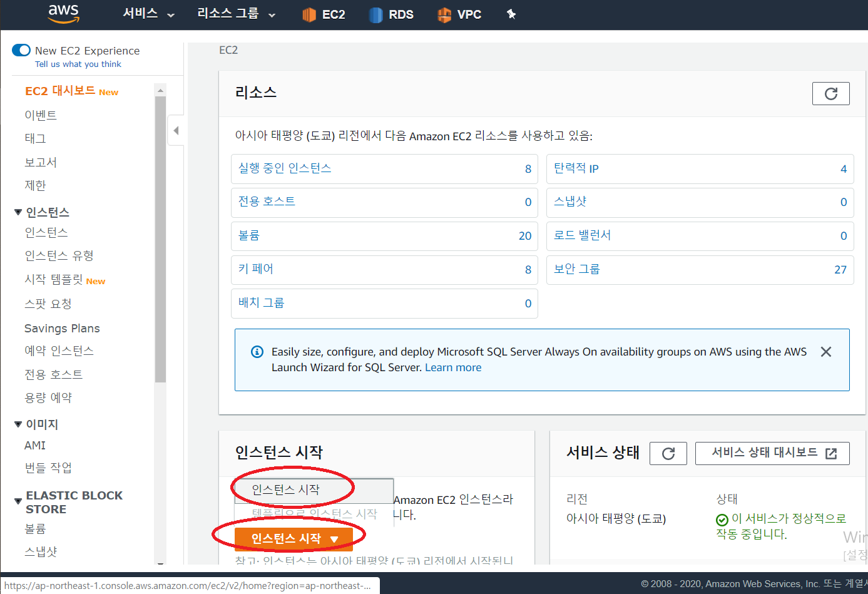Open 서비스 상태 대시보드 external link
This screenshot has height=594, width=868.
click(x=772, y=453)
